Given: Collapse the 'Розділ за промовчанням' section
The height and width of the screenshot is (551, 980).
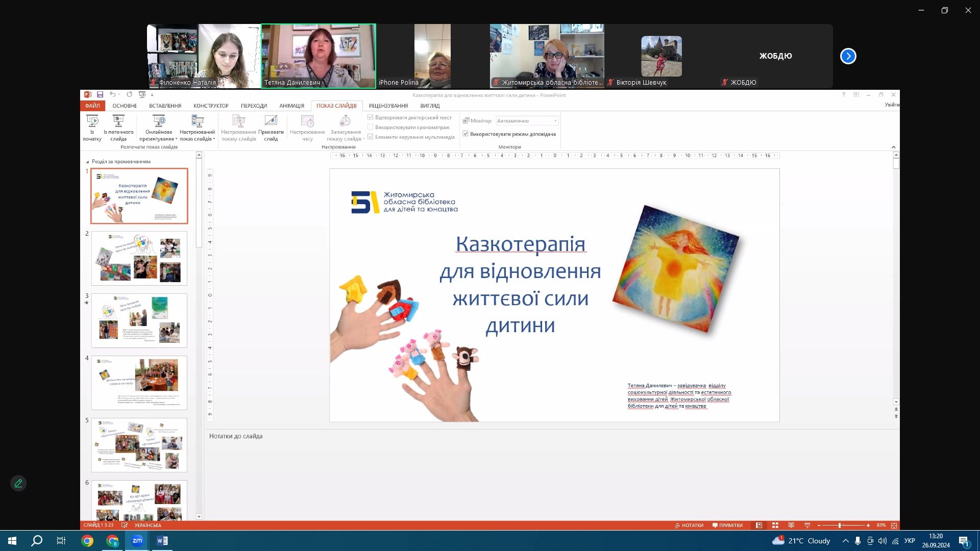Looking at the screenshot, I should [87, 162].
